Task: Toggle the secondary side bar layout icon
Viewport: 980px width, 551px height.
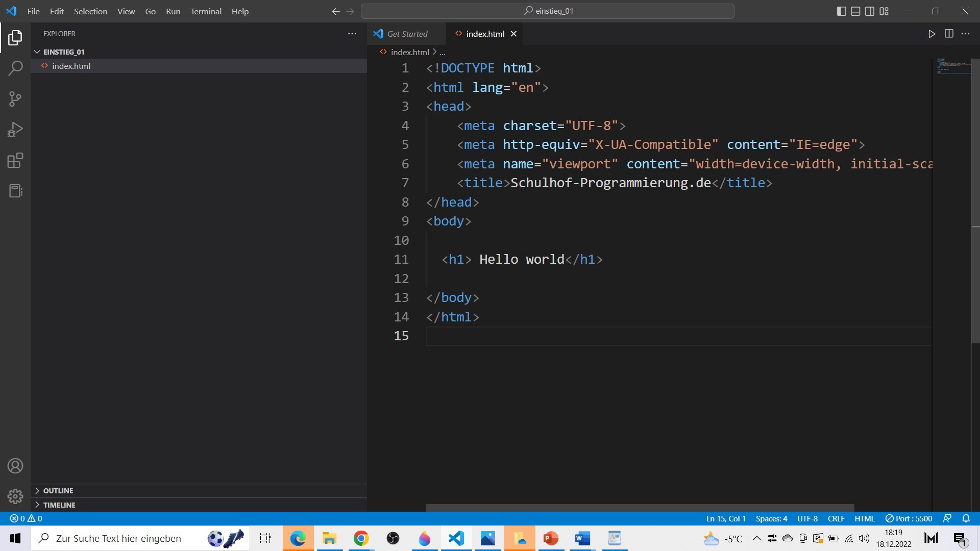Action: point(870,11)
